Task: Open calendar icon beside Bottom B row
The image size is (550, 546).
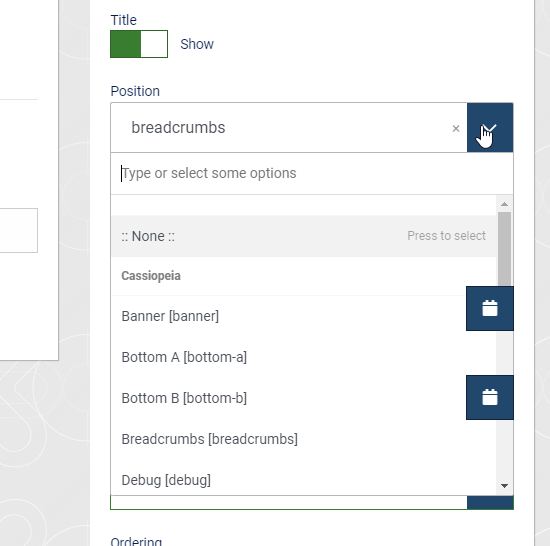Action: 490,397
